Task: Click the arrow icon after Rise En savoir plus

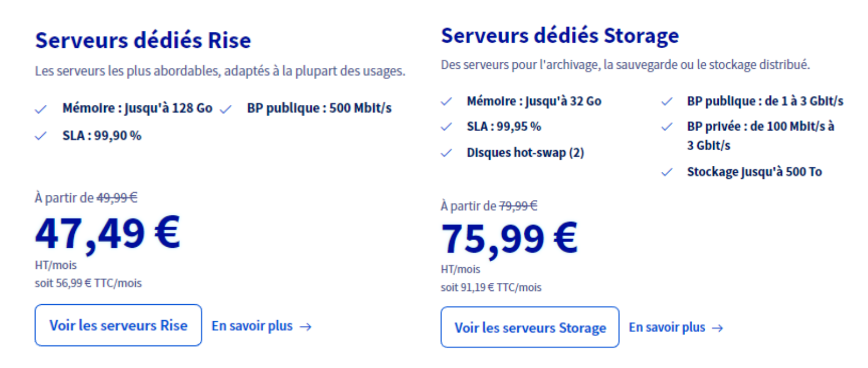Action: (305, 327)
